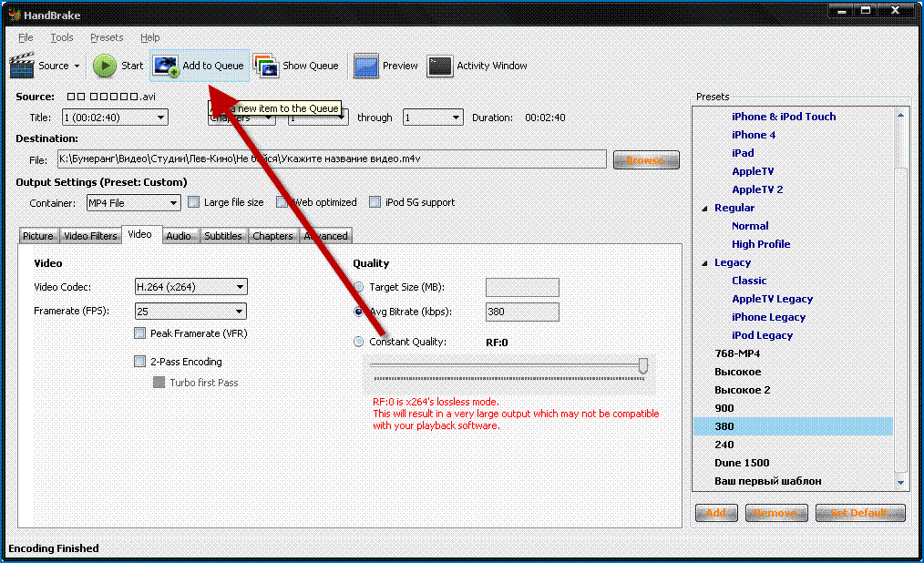The width and height of the screenshot is (924, 563).
Task: Collapse the Legacy presets group
Action: click(x=704, y=262)
